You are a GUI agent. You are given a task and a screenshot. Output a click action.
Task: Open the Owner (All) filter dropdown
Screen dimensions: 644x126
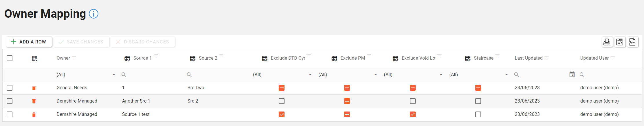pyautogui.click(x=114, y=75)
